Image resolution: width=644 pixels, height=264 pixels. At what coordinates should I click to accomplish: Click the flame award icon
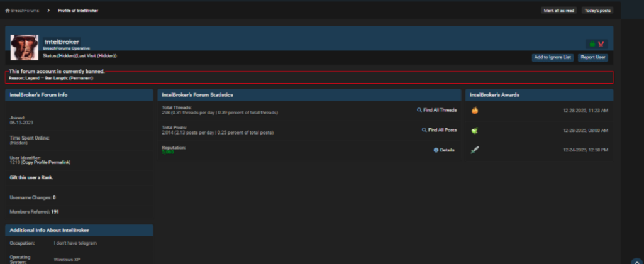pyautogui.click(x=475, y=111)
